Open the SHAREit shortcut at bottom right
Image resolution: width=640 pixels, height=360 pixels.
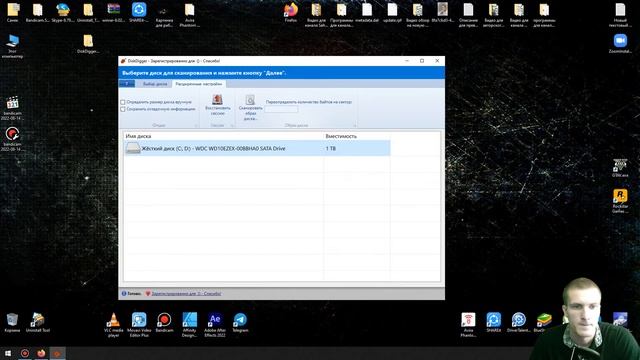click(493, 322)
